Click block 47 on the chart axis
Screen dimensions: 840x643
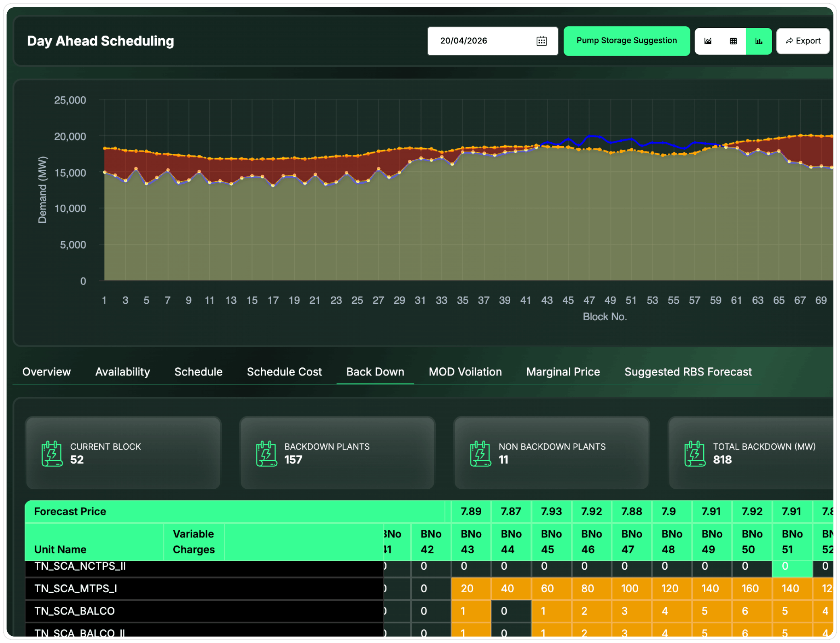tap(589, 300)
